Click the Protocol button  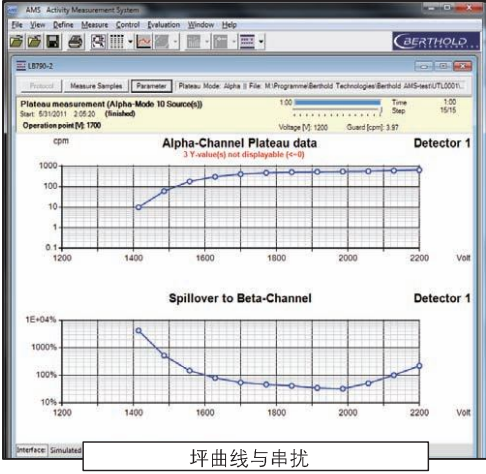pos(41,86)
